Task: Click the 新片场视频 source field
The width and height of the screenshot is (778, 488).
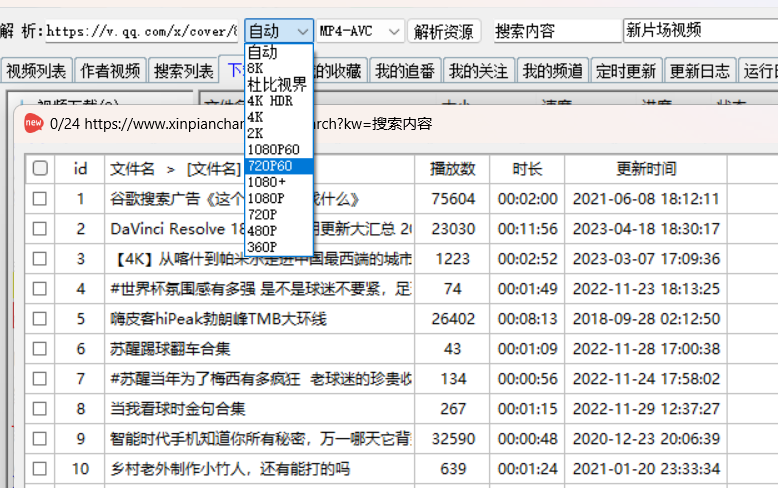Action: pyautogui.click(x=698, y=31)
